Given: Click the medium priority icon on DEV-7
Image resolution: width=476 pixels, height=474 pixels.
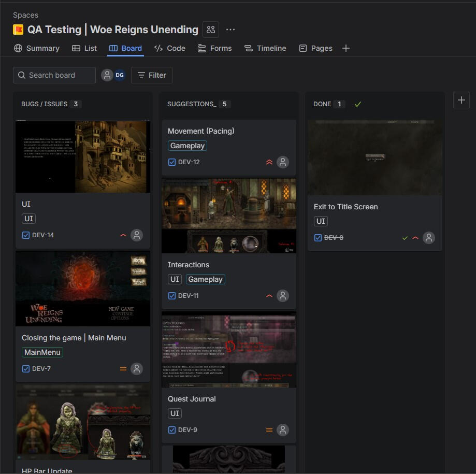Looking at the screenshot, I should click(123, 369).
